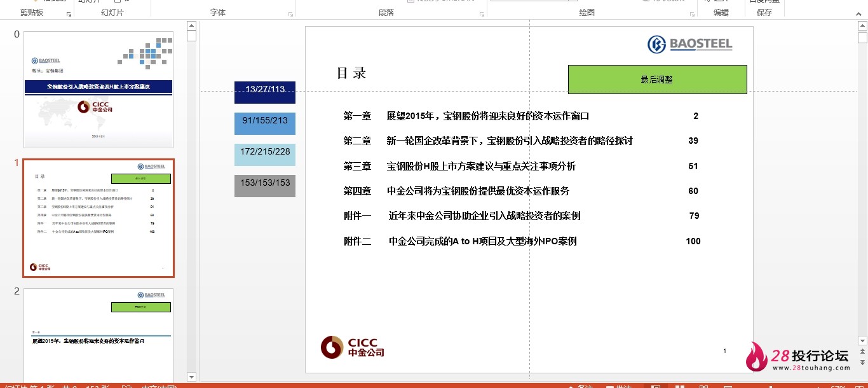Select the green 最后调整 box
The image size is (868, 388).
pyautogui.click(x=657, y=80)
